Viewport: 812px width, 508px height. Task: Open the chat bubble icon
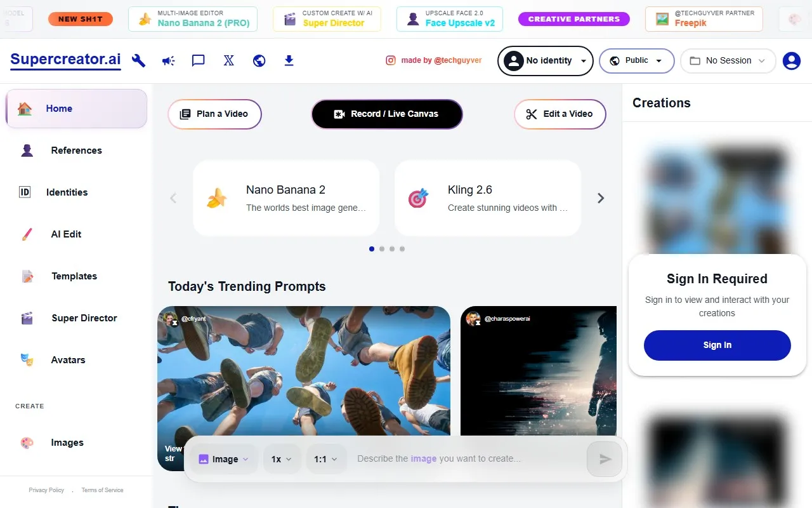point(198,60)
